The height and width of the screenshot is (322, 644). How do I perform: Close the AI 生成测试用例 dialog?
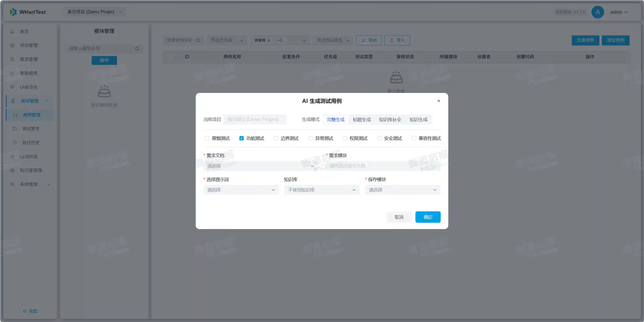tap(439, 101)
